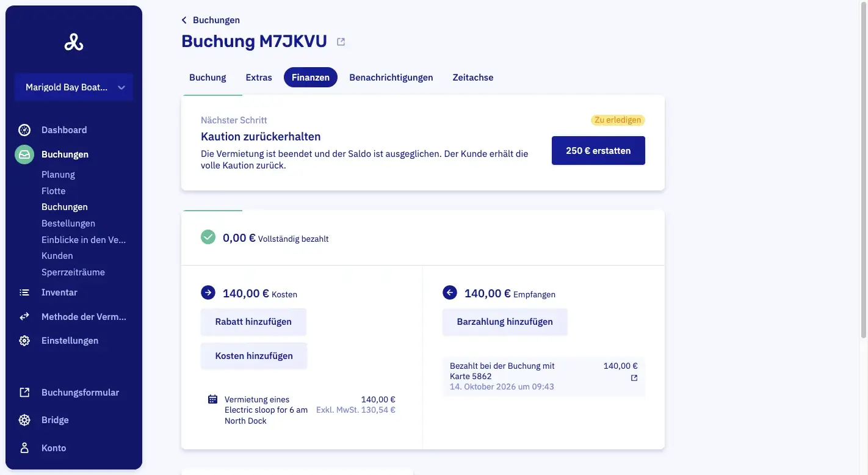Open booking M7JKVU in new window icon
This screenshot has width=868, height=475.
pos(341,42)
